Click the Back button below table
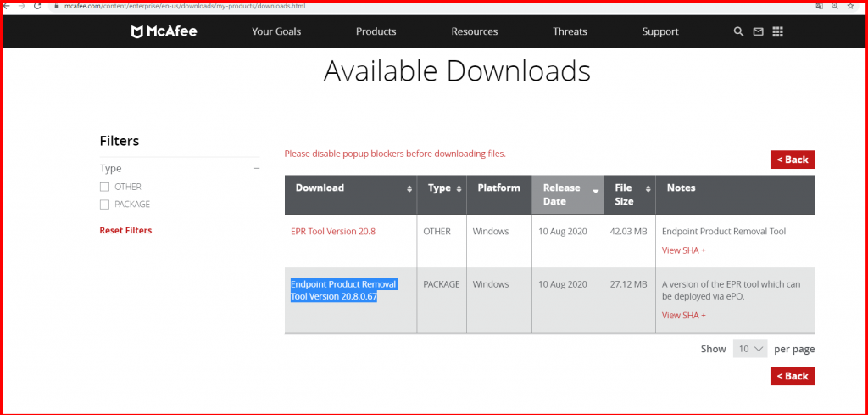Image resolution: width=868 pixels, height=415 pixels. pos(793,376)
